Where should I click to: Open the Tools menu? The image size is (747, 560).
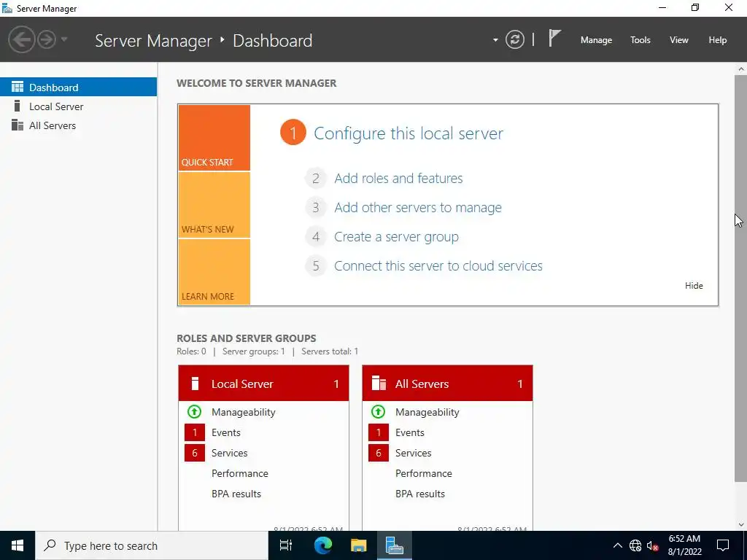640,40
